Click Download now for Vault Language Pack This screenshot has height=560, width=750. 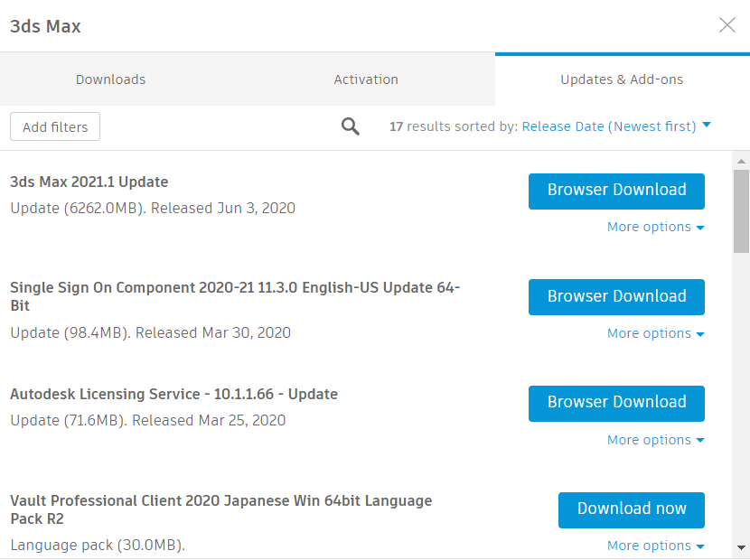click(x=631, y=509)
